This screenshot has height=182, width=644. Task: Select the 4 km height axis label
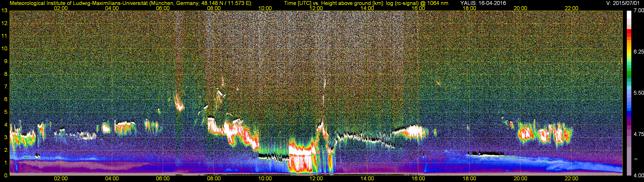point(6,125)
